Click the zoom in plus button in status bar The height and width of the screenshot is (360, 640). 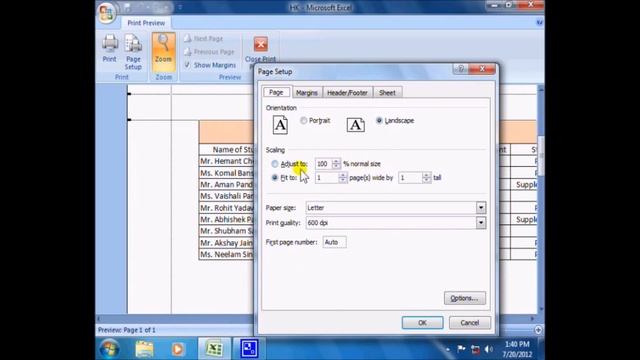coord(538,330)
